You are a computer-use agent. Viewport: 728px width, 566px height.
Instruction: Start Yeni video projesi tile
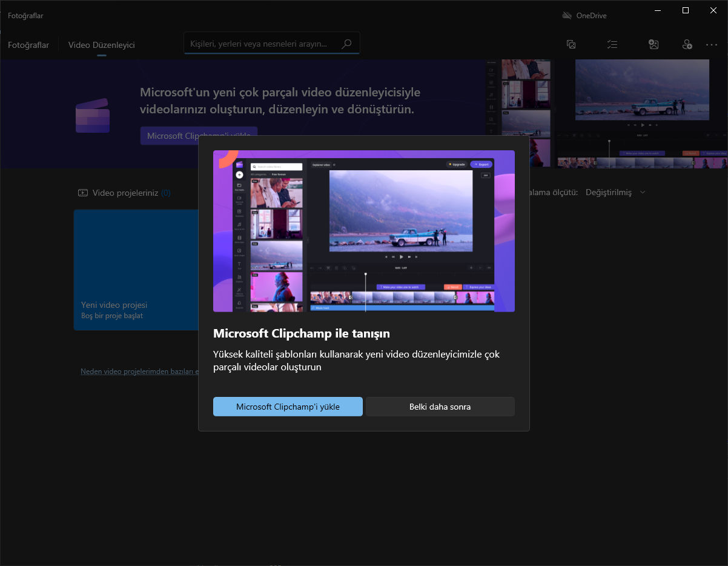(x=136, y=270)
